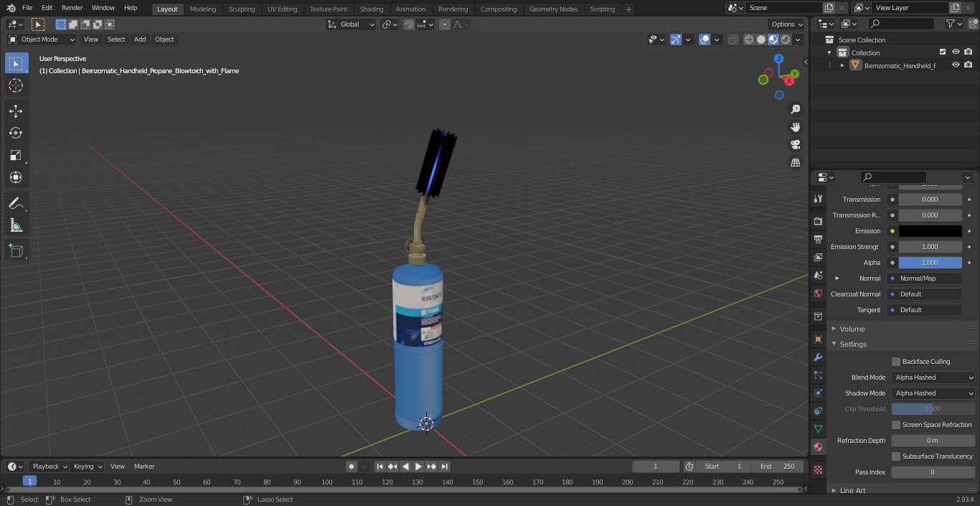This screenshot has height=506, width=980.
Task: Click the Alpha value slider
Action: [x=930, y=263]
